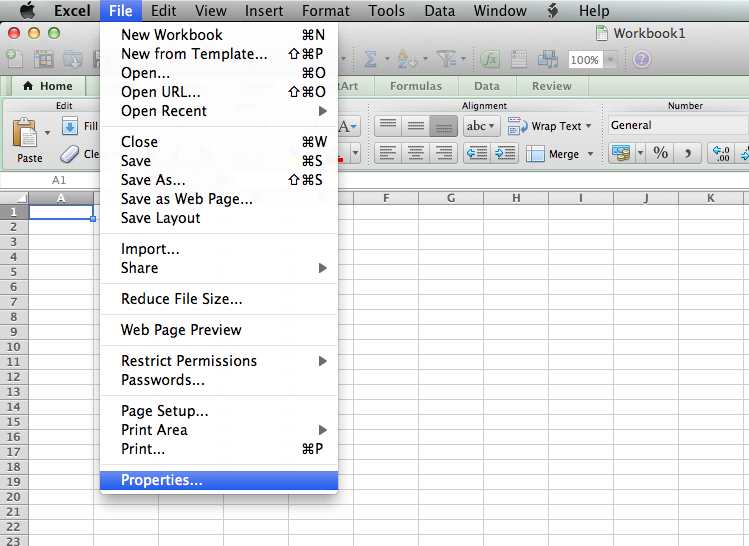Align text to top of cell
Image resolution: width=749 pixels, height=546 pixels.
(388, 126)
